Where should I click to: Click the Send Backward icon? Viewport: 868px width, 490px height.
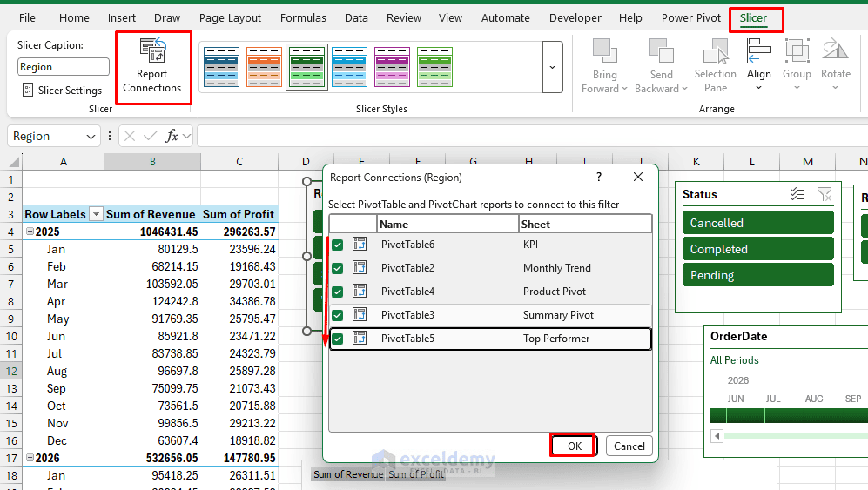click(661, 51)
